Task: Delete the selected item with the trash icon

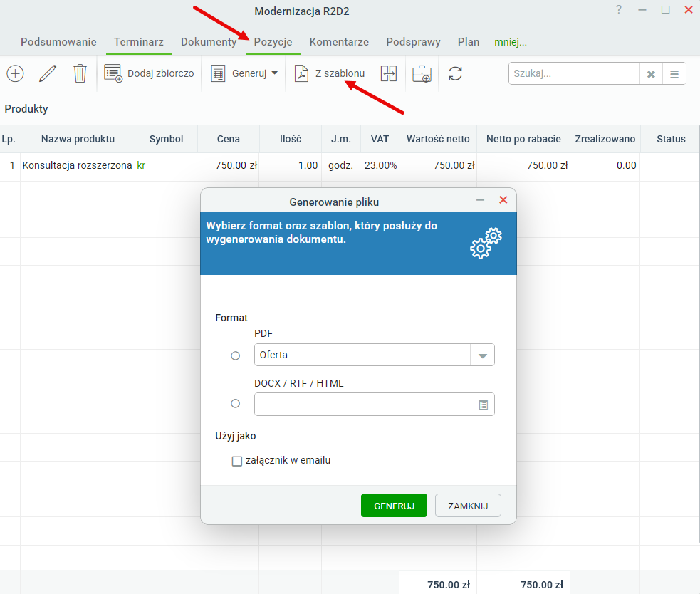Action: coord(80,73)
